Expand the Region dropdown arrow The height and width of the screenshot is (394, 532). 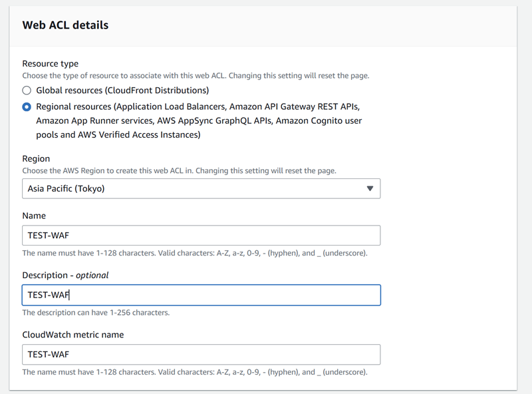(370, 188)
